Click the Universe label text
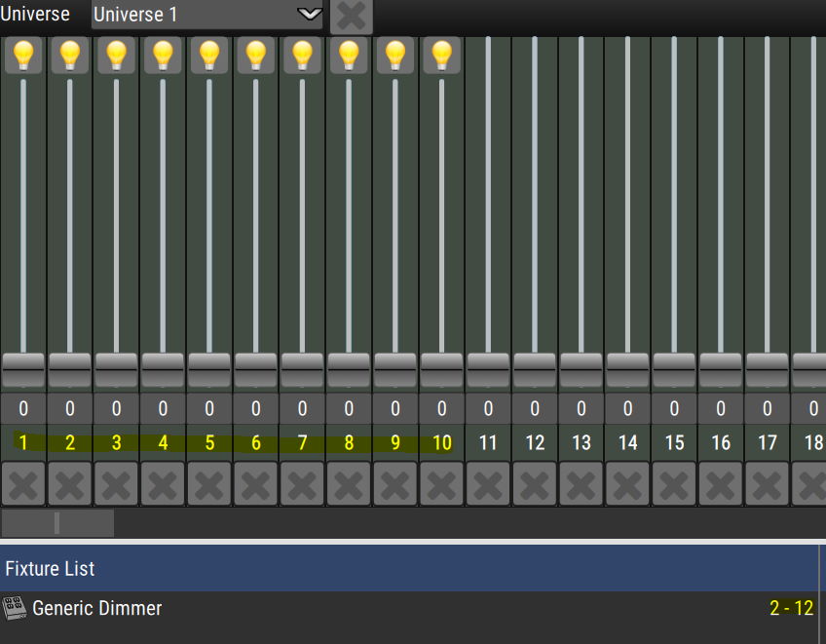 pyautogui.click(x=35, y=15)
